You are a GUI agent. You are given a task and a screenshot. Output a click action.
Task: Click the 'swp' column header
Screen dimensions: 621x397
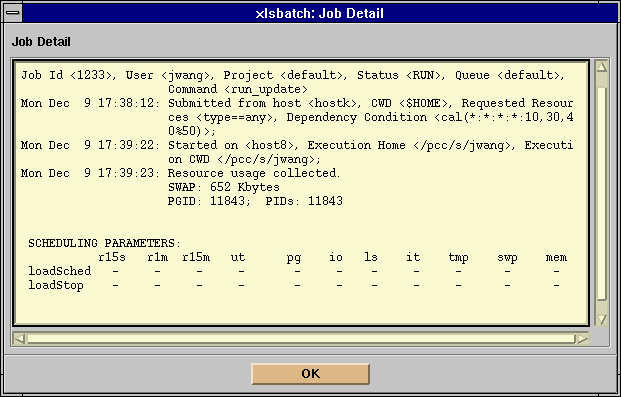[x=507, y=258]
